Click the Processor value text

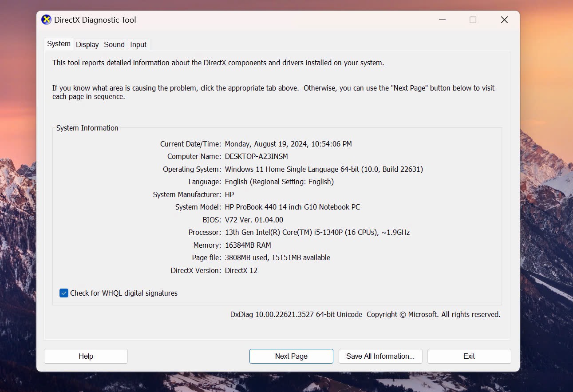(317, 232)
